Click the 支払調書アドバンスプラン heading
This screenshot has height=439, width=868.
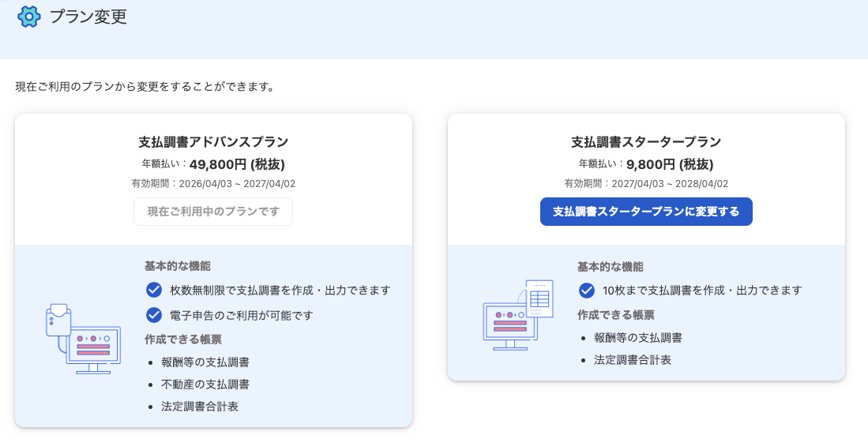click(x=213, y=141)
